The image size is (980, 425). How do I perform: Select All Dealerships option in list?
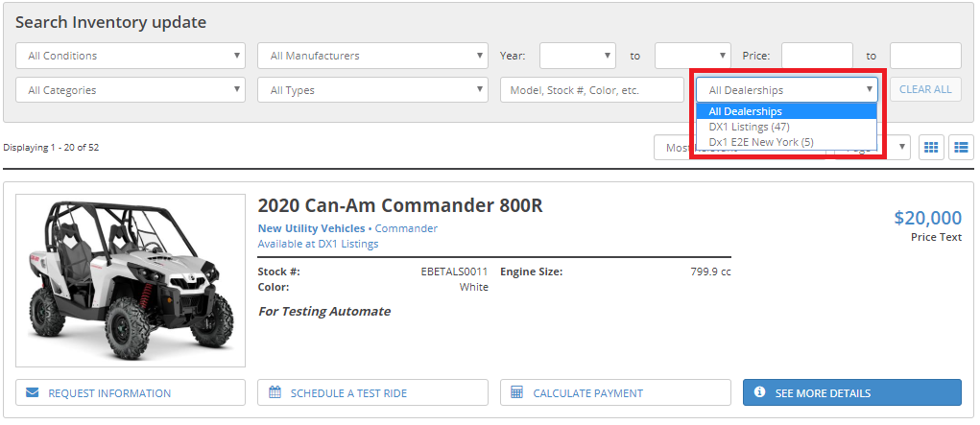787,112
